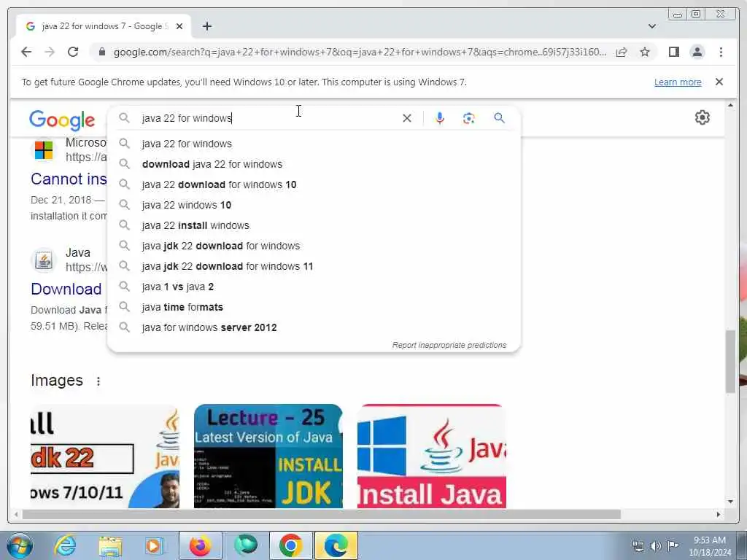Viewport: 747px width, 560px height.
Task: Click the Microsoft site favicon
Action: coord(43,150)
